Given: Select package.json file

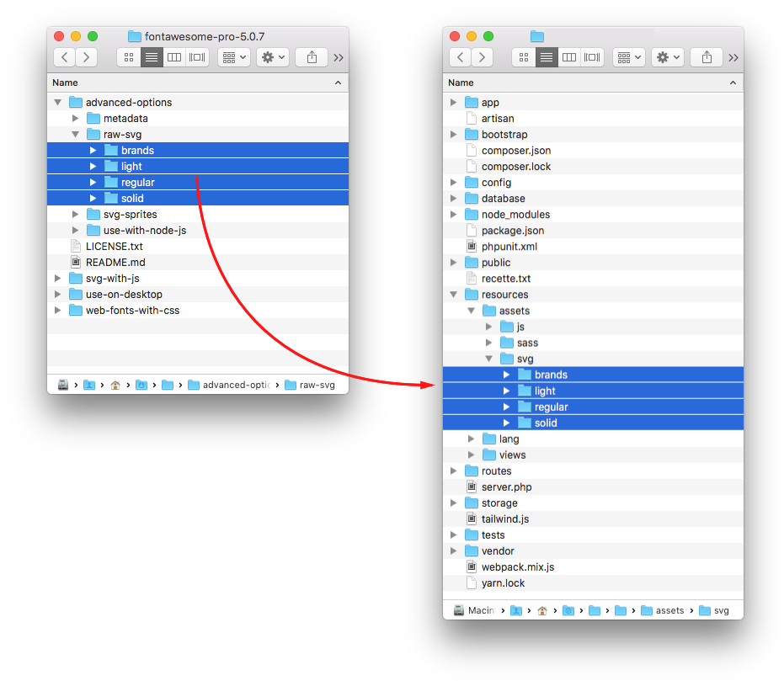Looking at the screenshot, I should (x=593, y=231).
